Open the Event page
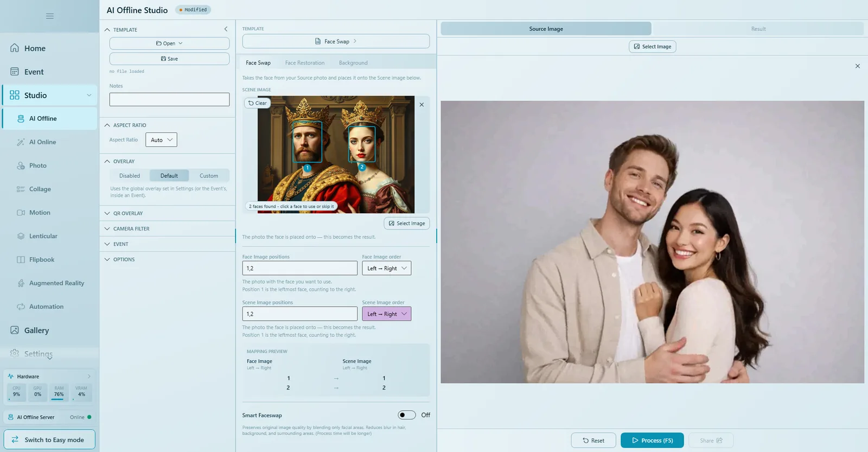The width and height of the screenshot is (868, 452). coord(49,72)
